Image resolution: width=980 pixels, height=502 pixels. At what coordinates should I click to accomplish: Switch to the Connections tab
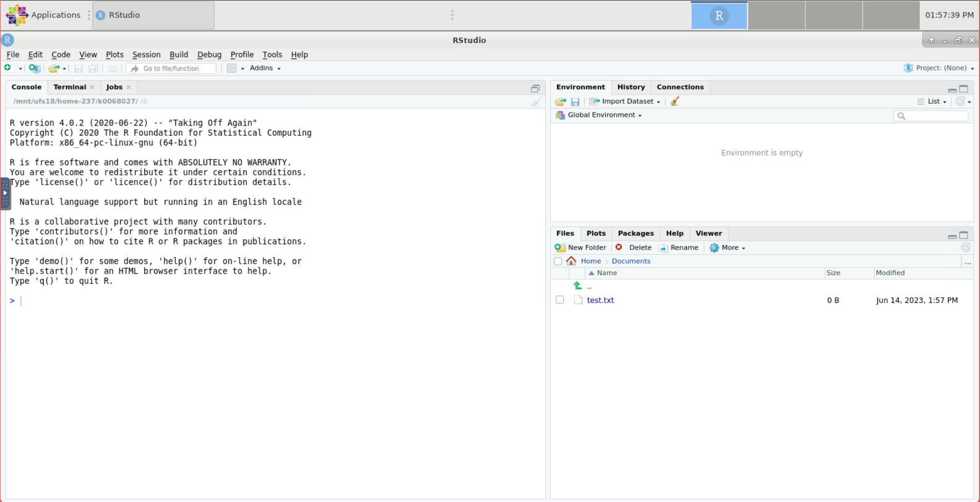pyautogui.click(x=680, y=87)
